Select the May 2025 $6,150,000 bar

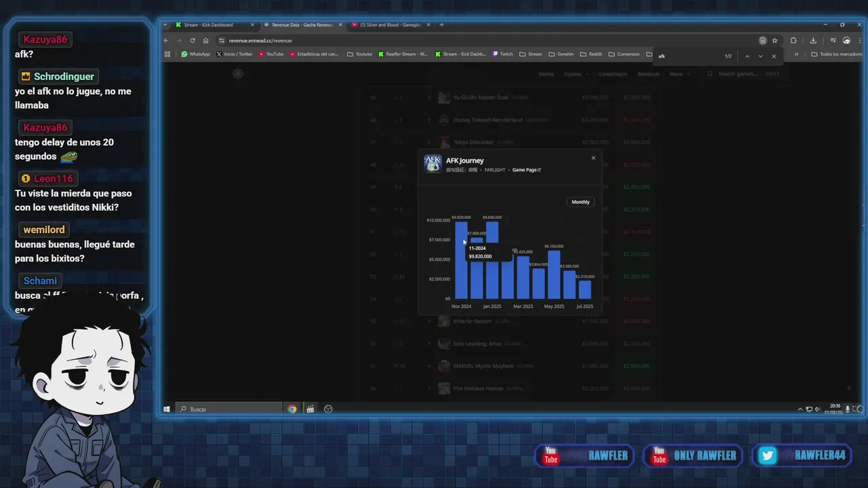click(x=554, y=274)
